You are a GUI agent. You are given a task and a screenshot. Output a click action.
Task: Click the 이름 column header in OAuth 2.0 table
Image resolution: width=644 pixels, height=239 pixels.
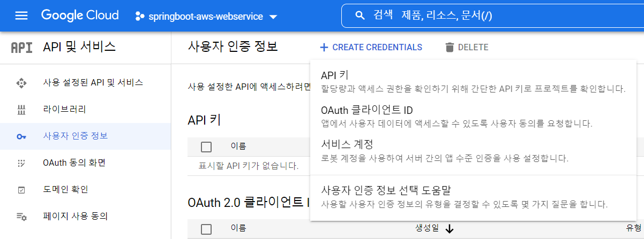coord(238,228)
